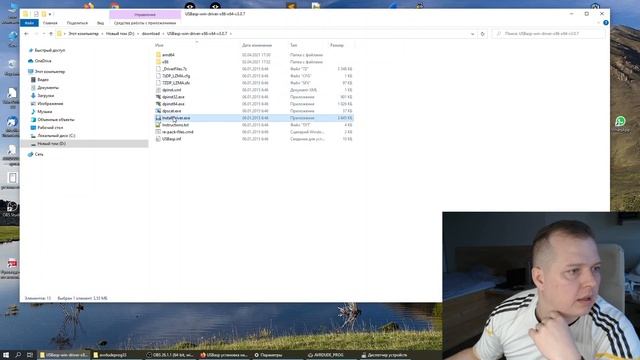Open Документы in navigation pane
The width and height of the screenshot is (640, 360).
(48, 88)
